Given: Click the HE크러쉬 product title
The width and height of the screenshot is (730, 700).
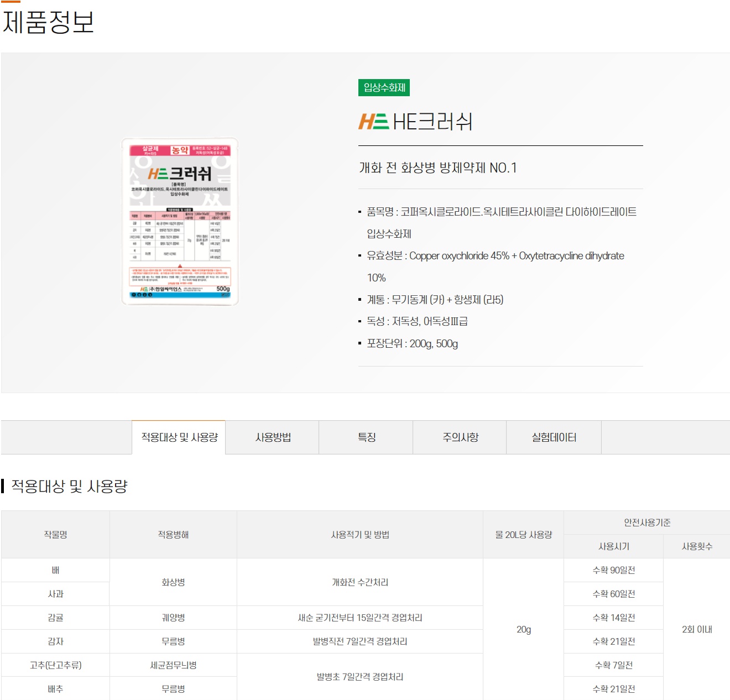Looking at the screenshot, I should point(432,122).
